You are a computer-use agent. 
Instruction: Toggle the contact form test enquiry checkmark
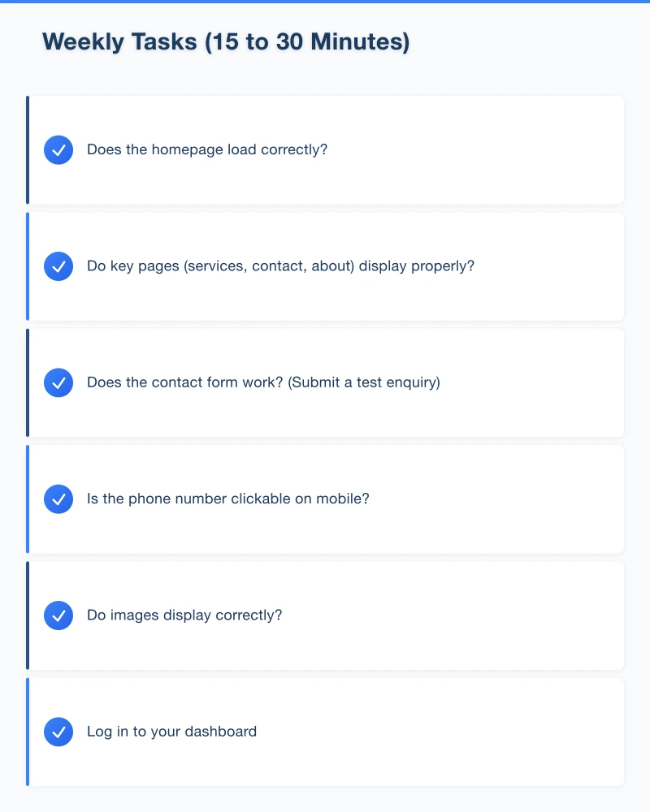(58, 382)
